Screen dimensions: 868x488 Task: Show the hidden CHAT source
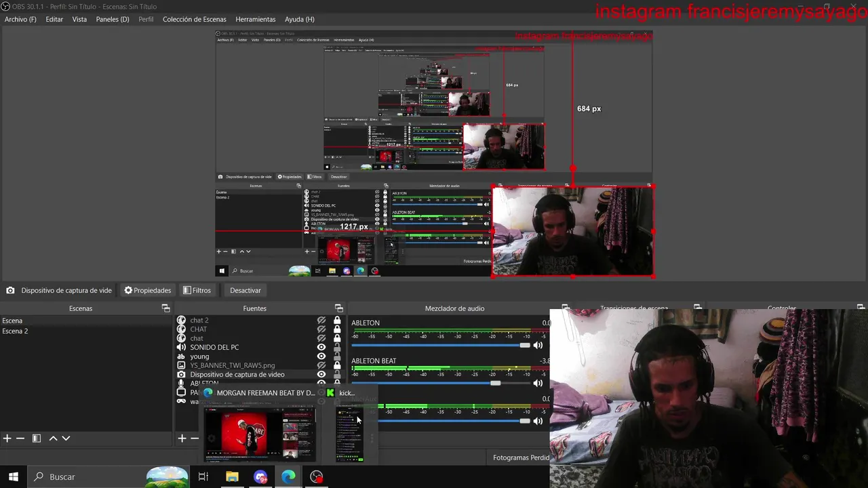click(321, 329)
